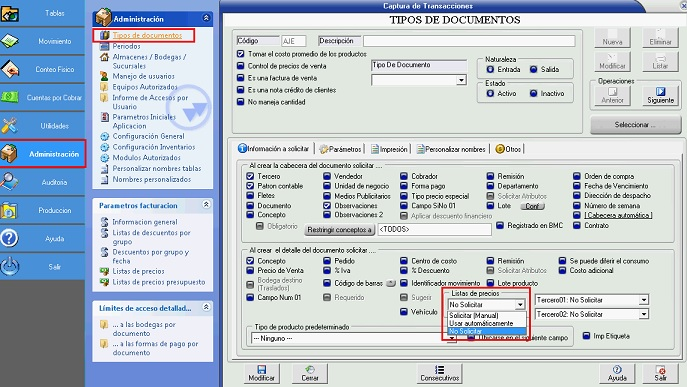Image resolution: width=687 pixels, height=387 pixels.
Task: Open the Tablas sidebar icon
Action: [10, 14]
